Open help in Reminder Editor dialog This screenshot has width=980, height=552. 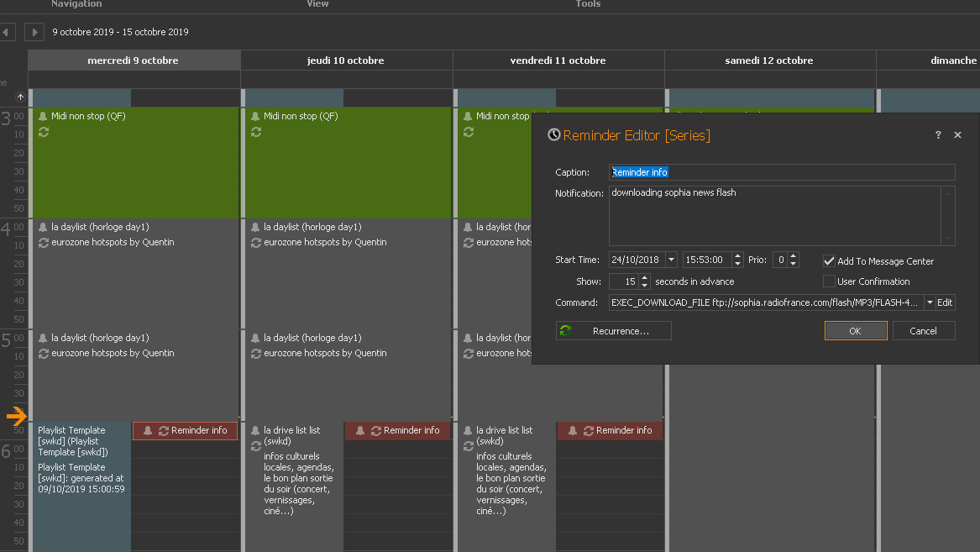938,135
